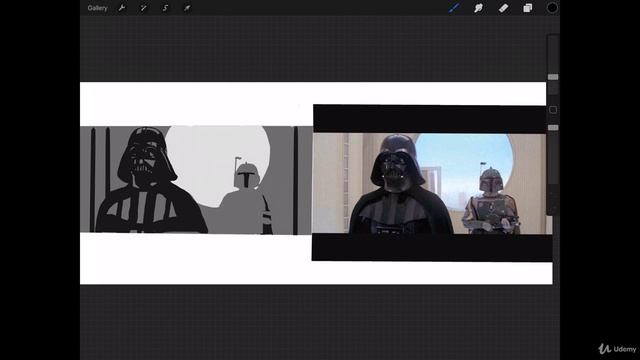Screen dimensions: 640x360
Task: Open the color picker circle
Action: pos(552,8)
